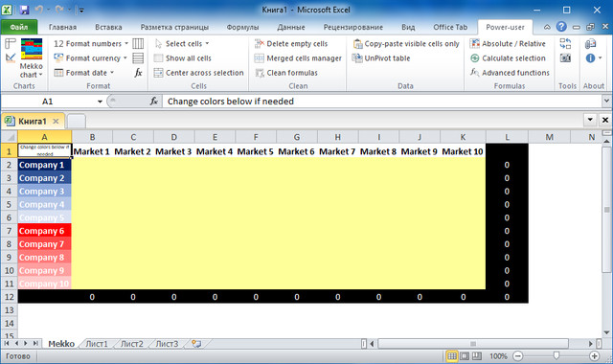Select the dark blue Company 1 cell
The image size is (613, 364).
[x=45, y=165]
